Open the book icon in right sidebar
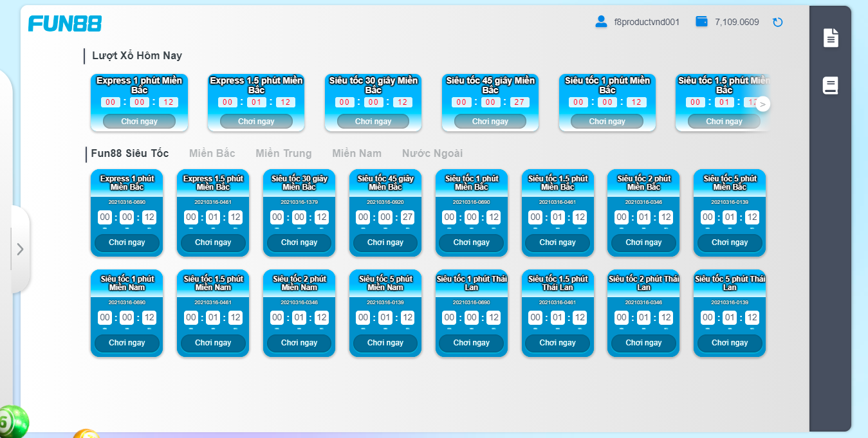The height and width of the screenshot is (438, 868). pyautogui.click(x=831, y=86)
